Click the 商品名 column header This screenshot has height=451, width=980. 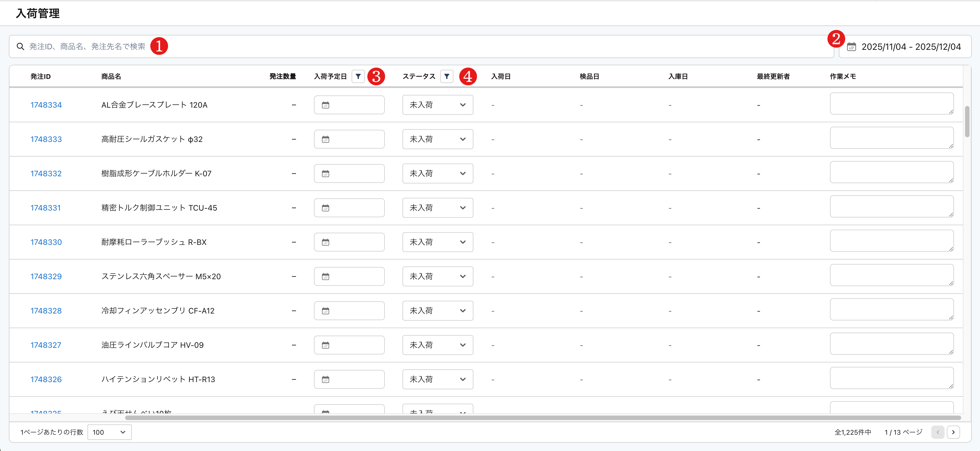point(111,76)
